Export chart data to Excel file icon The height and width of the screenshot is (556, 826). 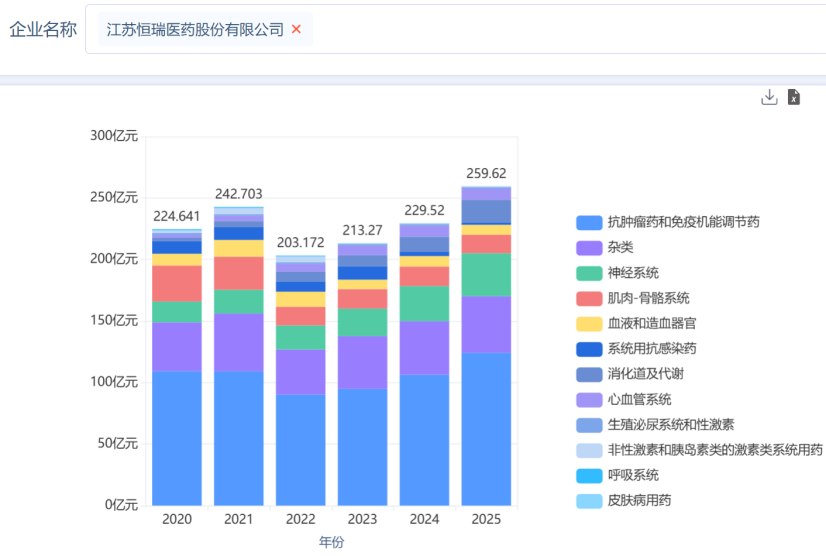[794, 97]
